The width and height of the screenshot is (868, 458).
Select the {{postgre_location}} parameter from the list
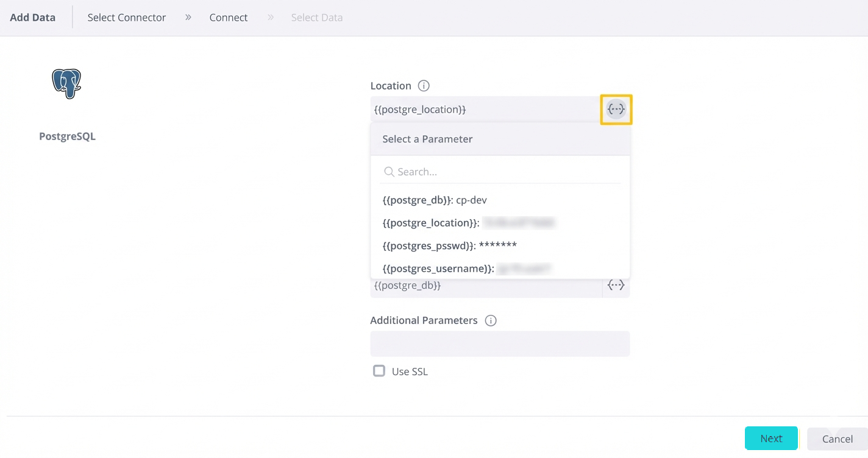pyautogui.click(x=431, y=223)
